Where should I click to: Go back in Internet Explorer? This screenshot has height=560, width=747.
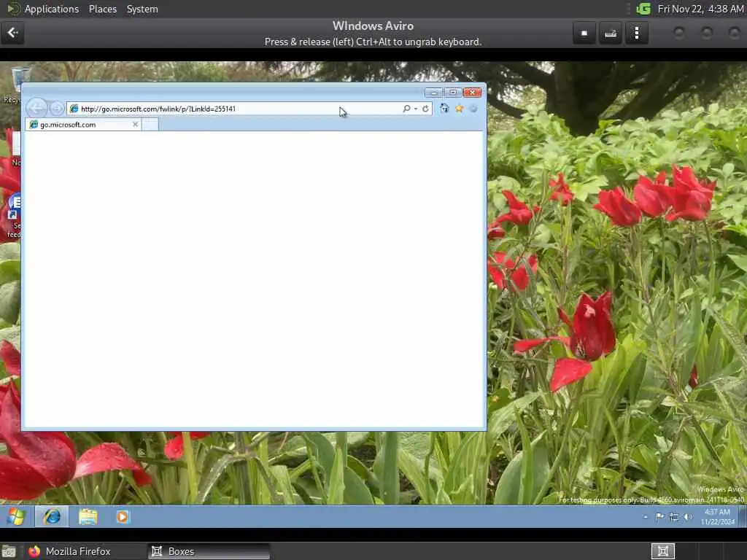tap(36, 109)
